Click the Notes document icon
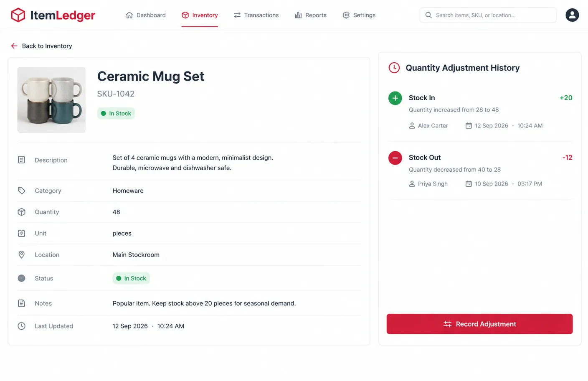 22,303
